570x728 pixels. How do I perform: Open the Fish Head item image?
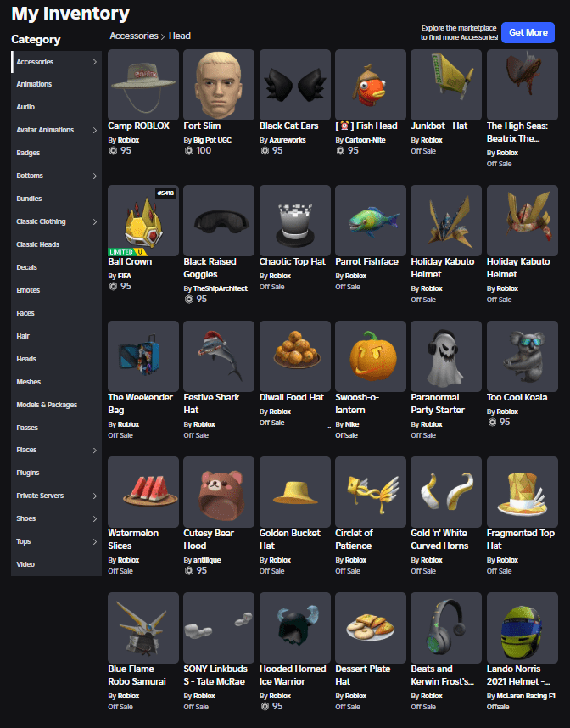point(371,85)
